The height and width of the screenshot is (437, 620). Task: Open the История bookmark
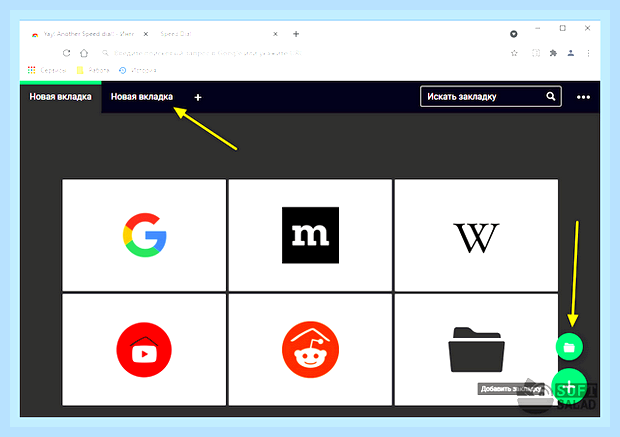click(x=137, y=70)
